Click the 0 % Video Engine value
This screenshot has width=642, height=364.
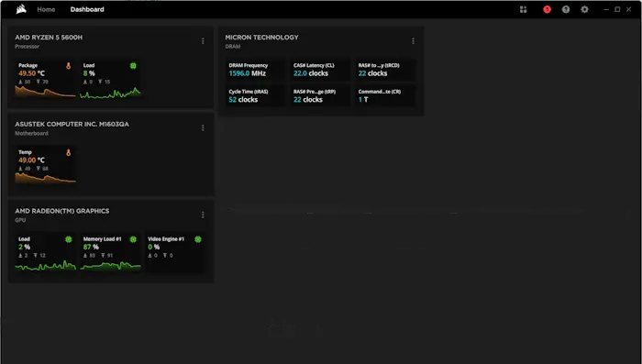pyautogui.click(x=153, y=247)
